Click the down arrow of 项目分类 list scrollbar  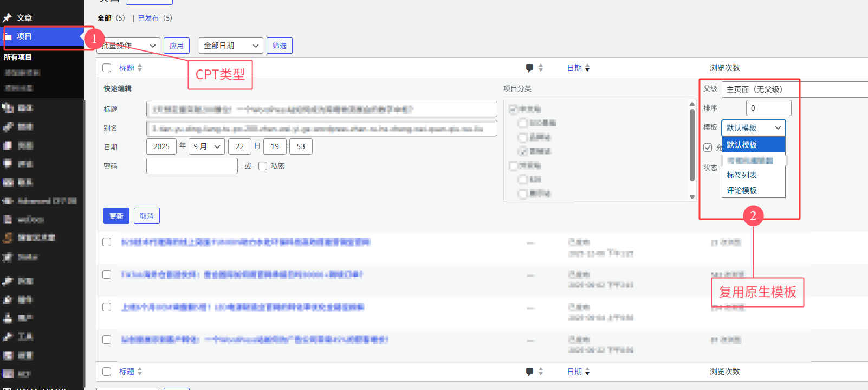(692, 197)
